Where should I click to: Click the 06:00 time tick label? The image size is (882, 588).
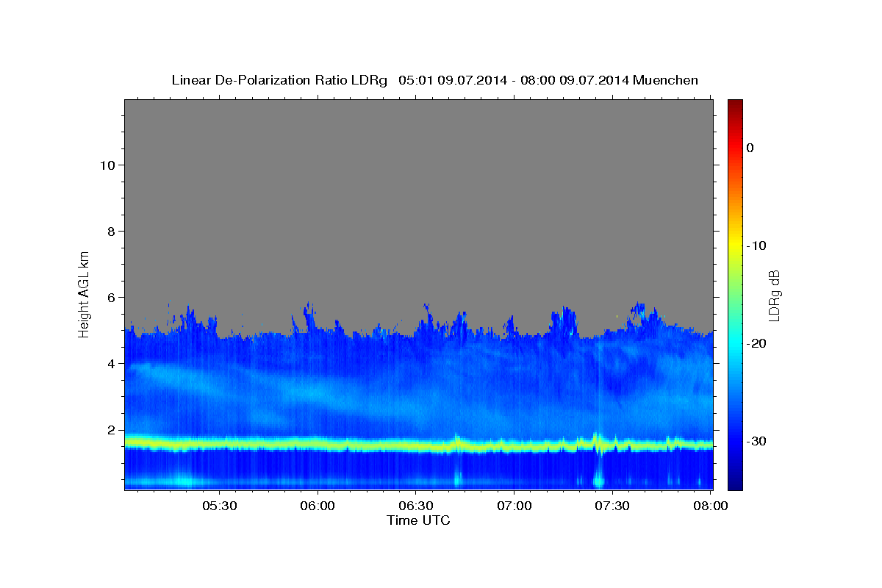pyautogui.click(x=318, y=506)
